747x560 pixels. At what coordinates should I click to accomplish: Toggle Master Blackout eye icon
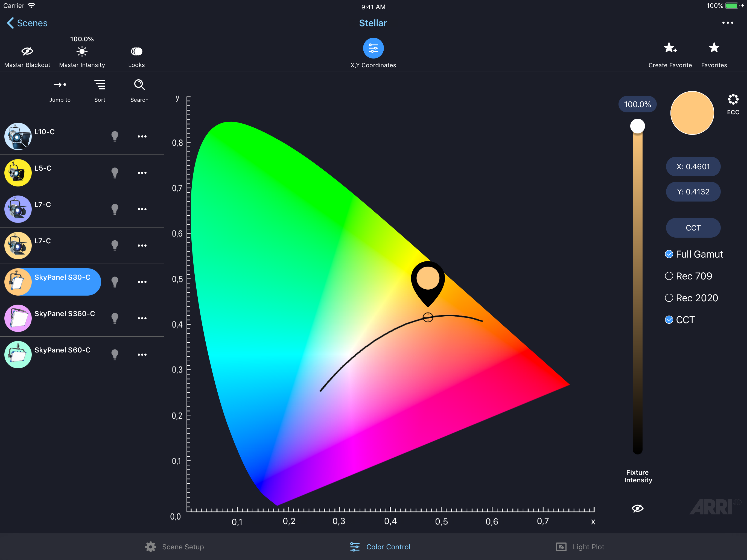(27, 51)
